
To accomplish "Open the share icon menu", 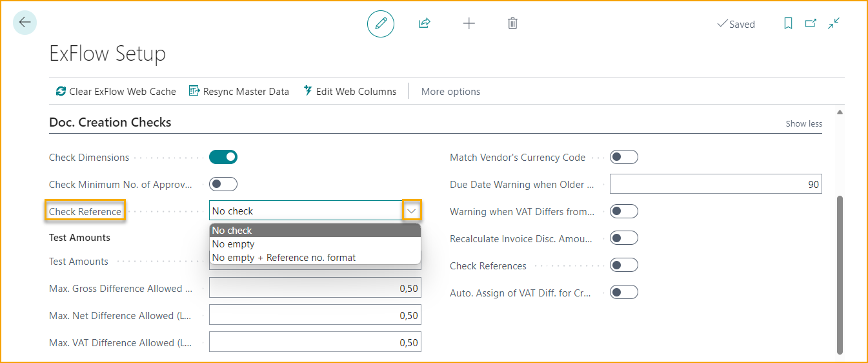I will tap(425, 24).
